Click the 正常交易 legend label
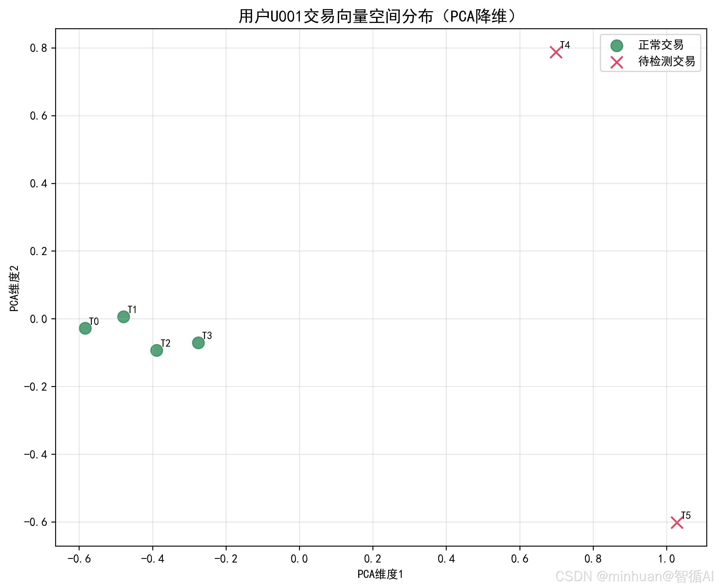 [661, 45]
